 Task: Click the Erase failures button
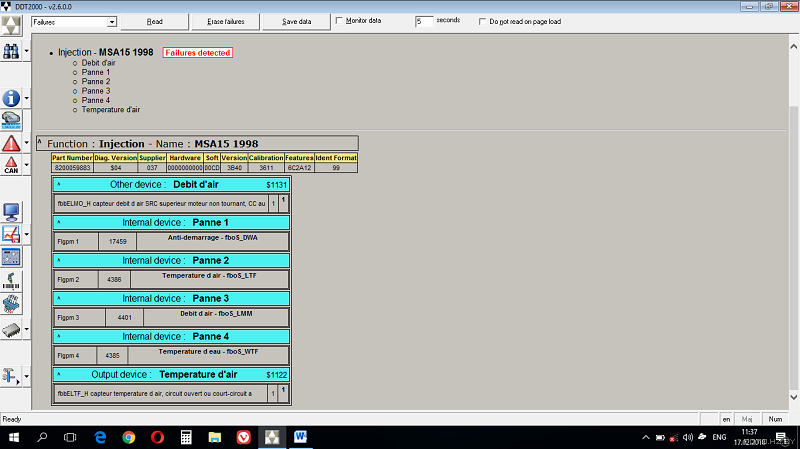tap(226, 21)
